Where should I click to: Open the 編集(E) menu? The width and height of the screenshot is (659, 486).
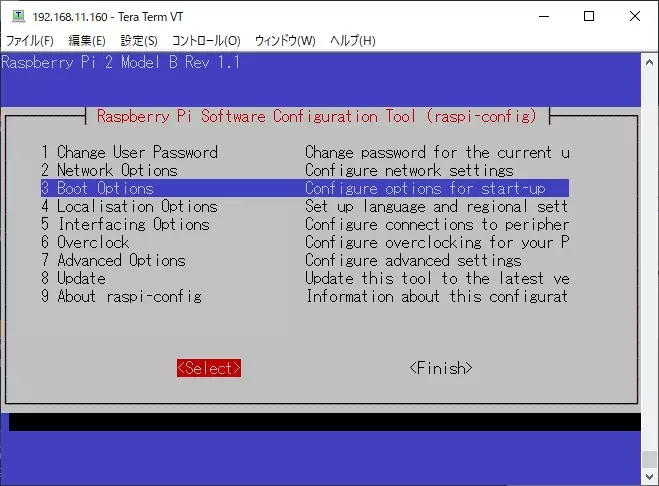[x=87, y=40]
